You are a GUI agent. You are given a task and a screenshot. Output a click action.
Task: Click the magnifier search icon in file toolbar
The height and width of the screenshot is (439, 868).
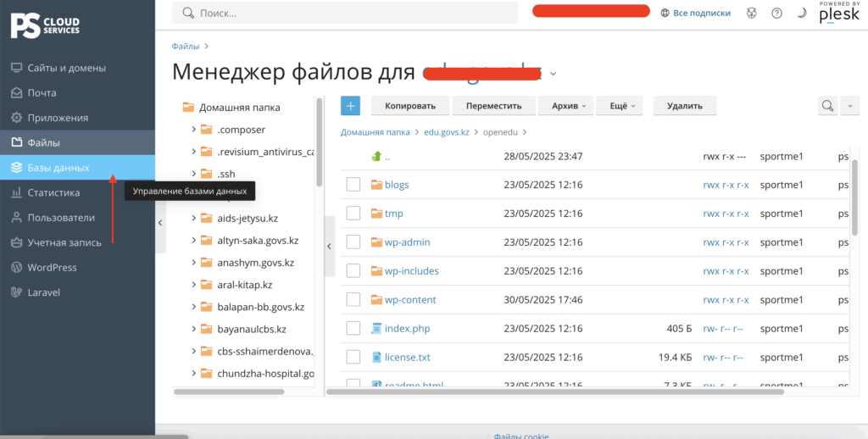click(x=826, y=106)
